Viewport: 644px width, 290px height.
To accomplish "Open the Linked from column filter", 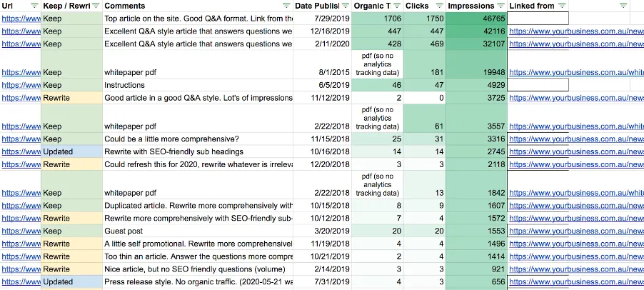I will (x=623, y=6).
